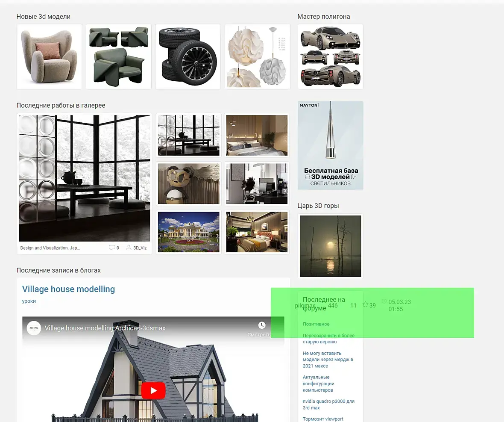Viewport: 504px width, 422px height.
Task: Open the 'Design and Visualization. Jap...' caption
Action: point(50,248)
